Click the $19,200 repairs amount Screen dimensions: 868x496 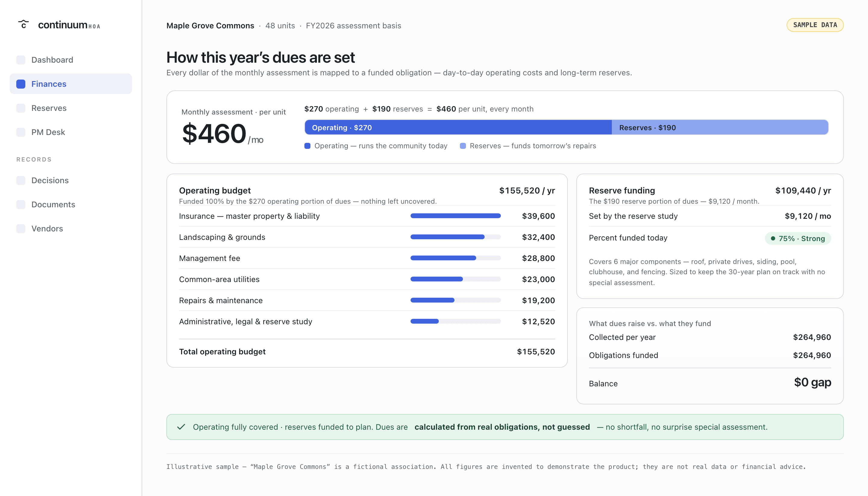click(538, 300)
